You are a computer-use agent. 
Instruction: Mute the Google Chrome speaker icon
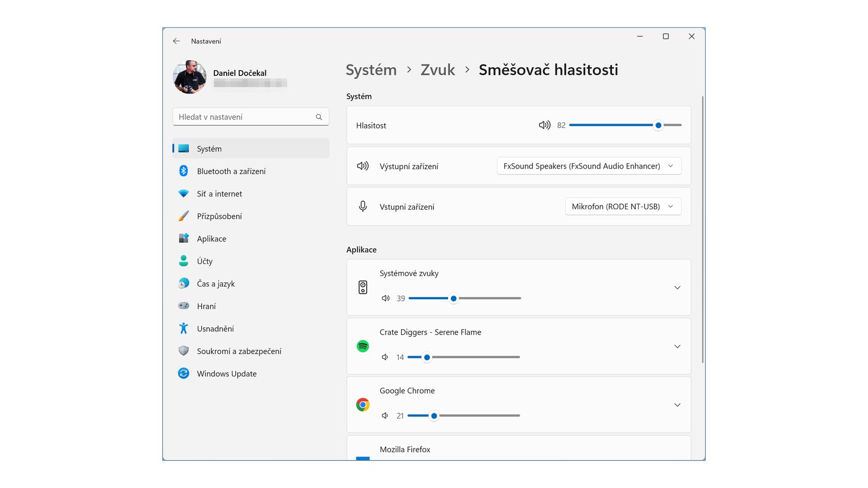[385, 416]
